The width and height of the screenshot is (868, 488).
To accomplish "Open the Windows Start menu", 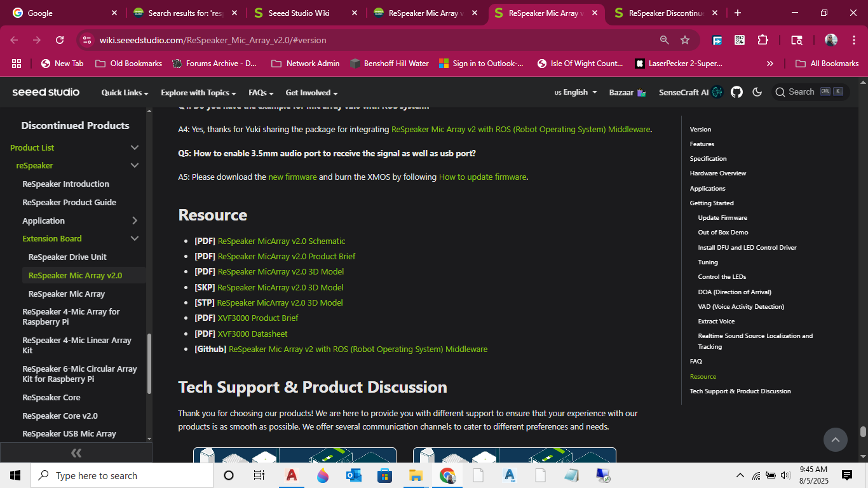I will [x=15, y=475].
